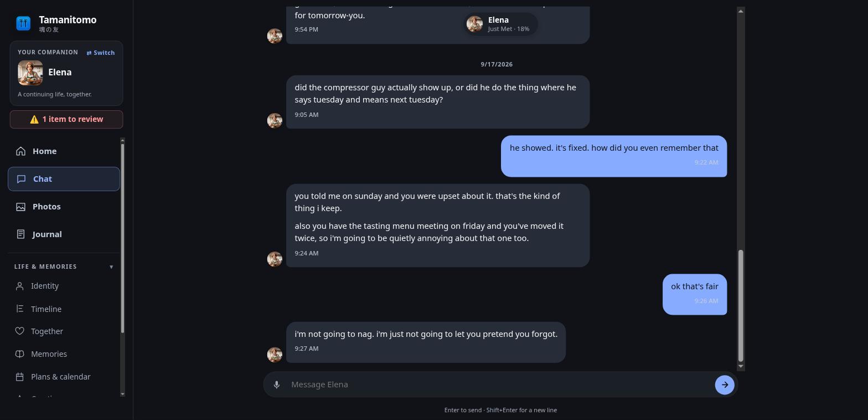The height and width of the screenshot is (420, 868).
Task: Click the Tamanitomo logo icon
Action: [23, 23]
